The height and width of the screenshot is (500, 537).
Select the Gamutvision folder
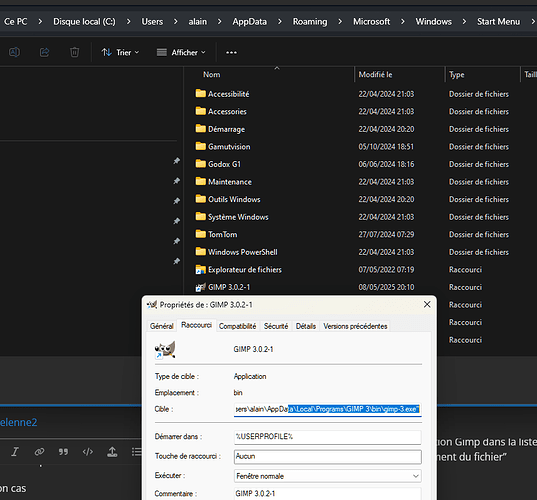tap(229, 147)
